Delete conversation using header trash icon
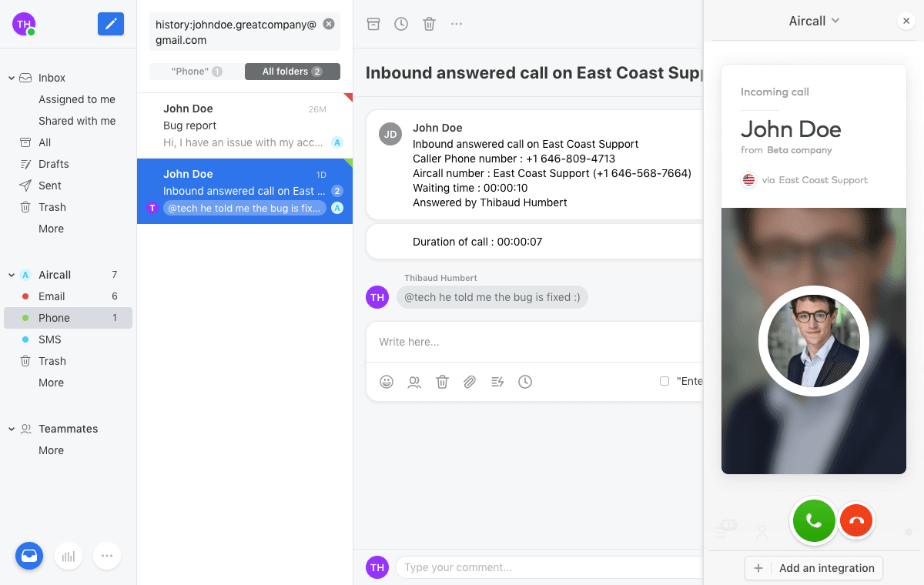The height and width of the screenshot is (585, 924). coord(429,24)
